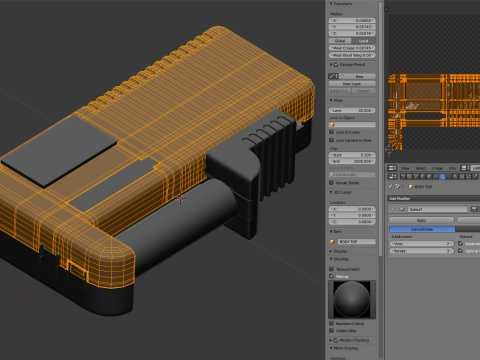
Task: Open UVs menu in UV editor
Action: coord(452,168)
